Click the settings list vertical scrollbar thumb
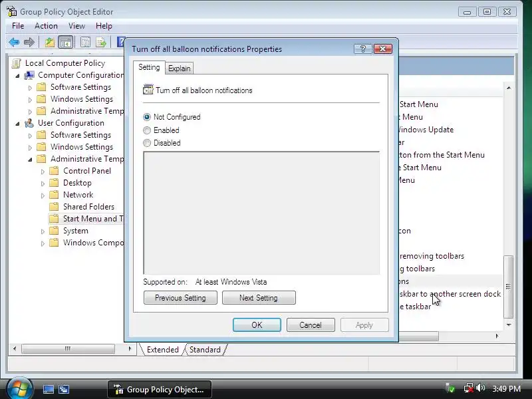 coord(508,287)
